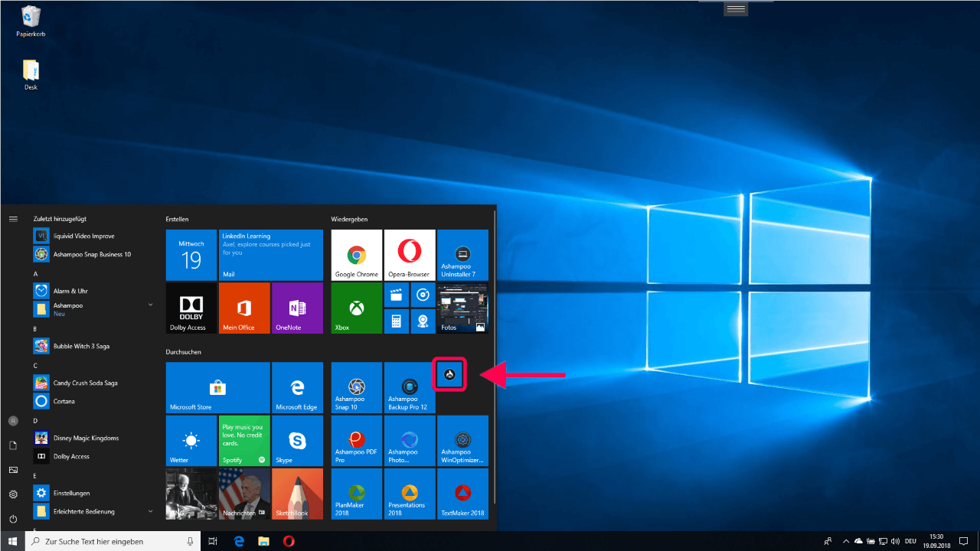Image resolution: width=980 pixels, height=551 pixels.
Task: Open liquivid Video Improve app entry
Action: (95, 236)
